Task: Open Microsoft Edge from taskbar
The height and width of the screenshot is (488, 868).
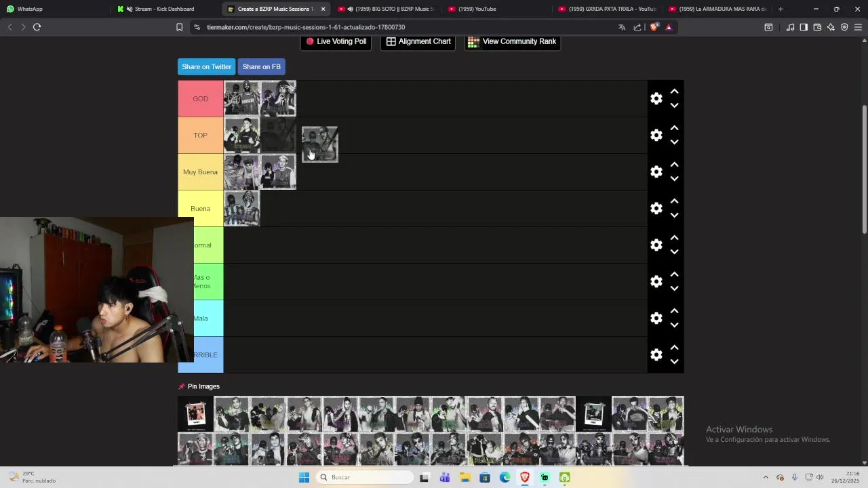Action: (x=505, y=477)
